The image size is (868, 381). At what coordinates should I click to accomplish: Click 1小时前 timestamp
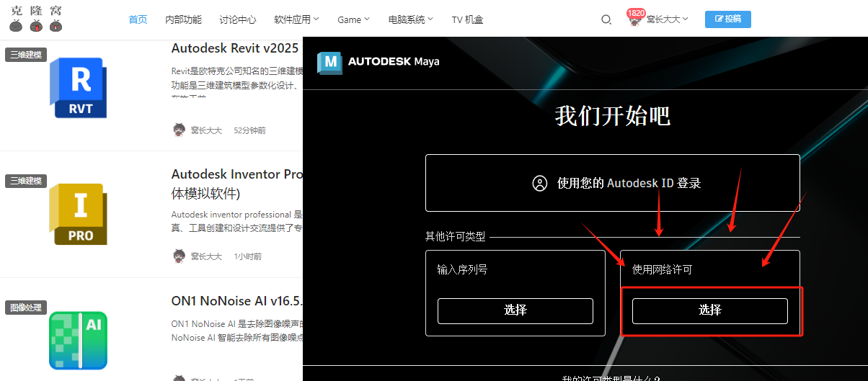(x=247, y=256)
